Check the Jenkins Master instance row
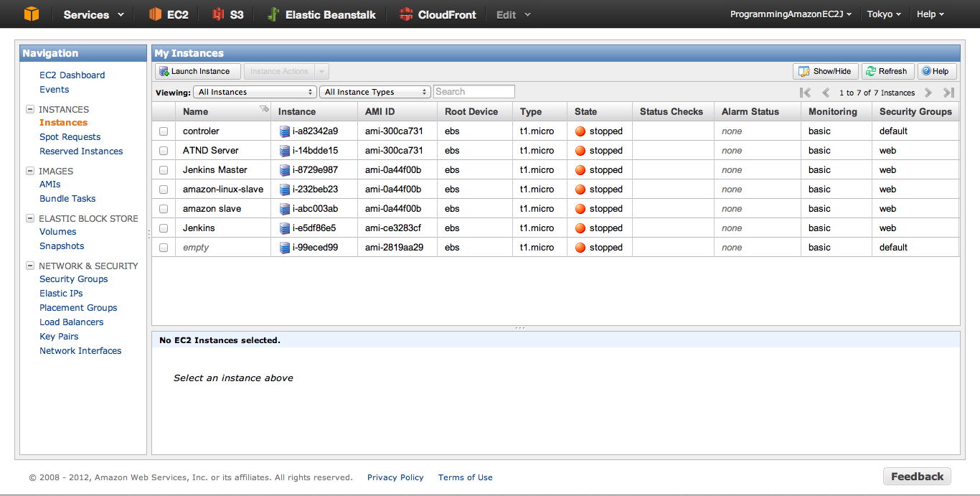980x496 pixels. [x=164, y=170]
